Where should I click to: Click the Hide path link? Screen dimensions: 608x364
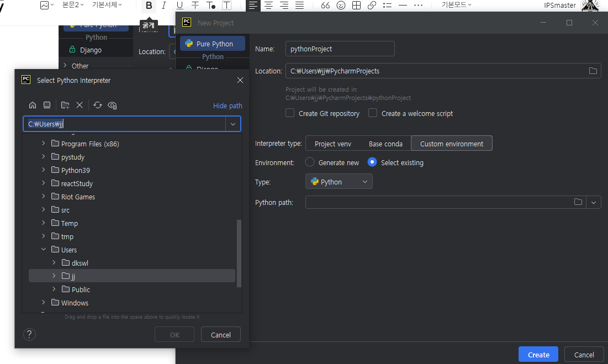tap(228, 105)
